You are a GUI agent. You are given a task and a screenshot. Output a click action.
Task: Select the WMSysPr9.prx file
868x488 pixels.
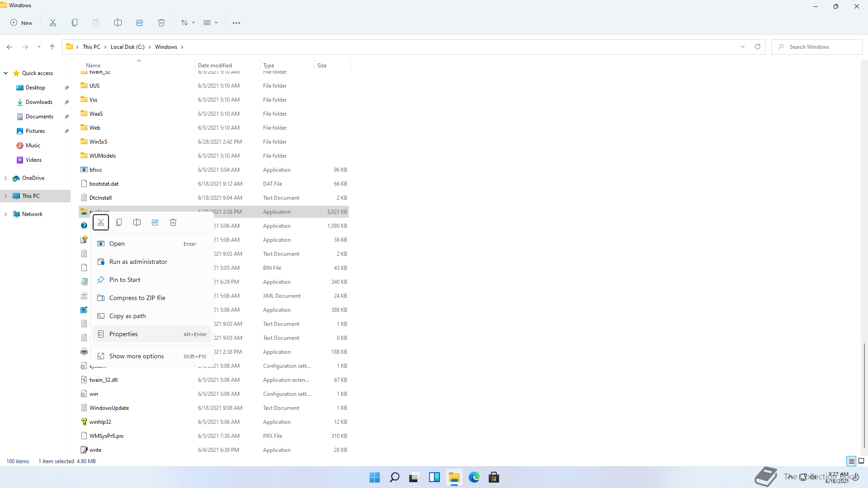[x=214, y=436]
